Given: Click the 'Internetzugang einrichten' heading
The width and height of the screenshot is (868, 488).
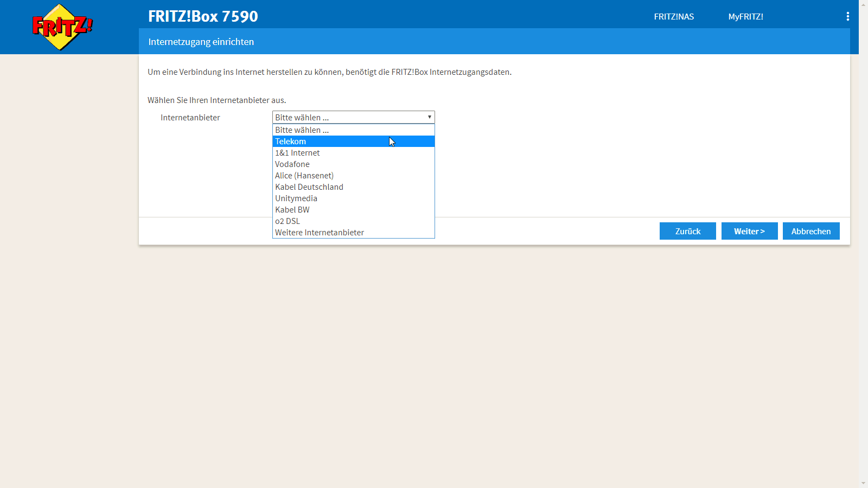Looking at the screenshot, I should point(201,42).
